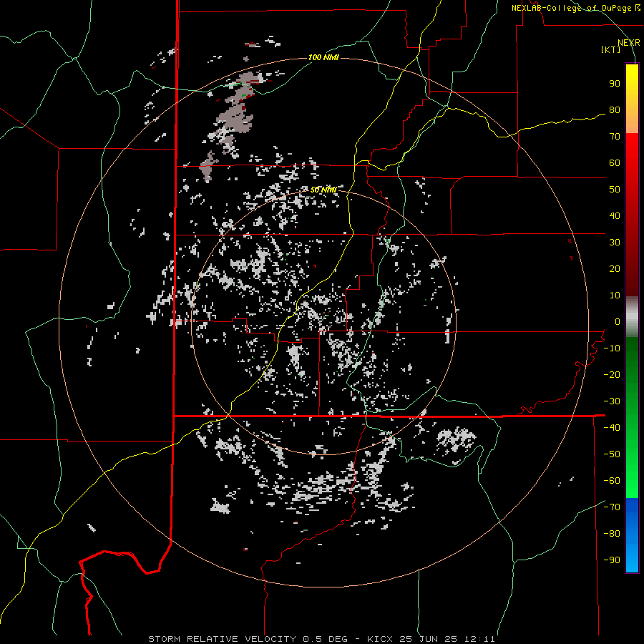Click the positive 80 scale value

coord(615,110)
